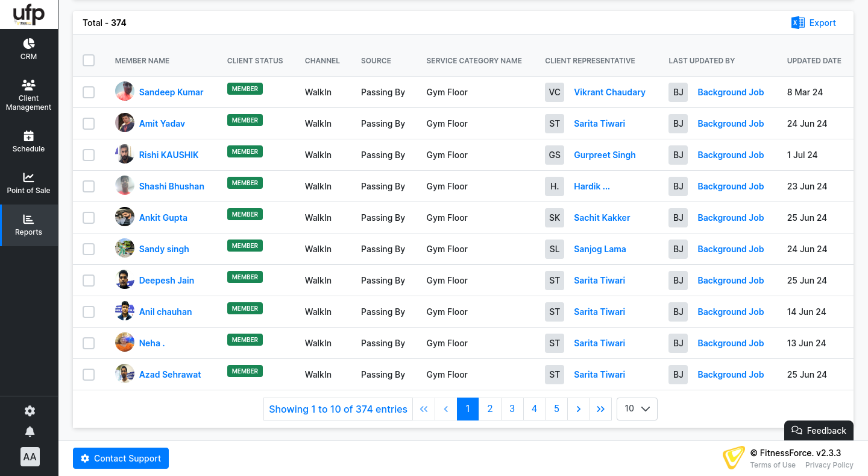Screen dimensions: 868x476
Task: Click the Contact Support button
Action: point(121,459)
